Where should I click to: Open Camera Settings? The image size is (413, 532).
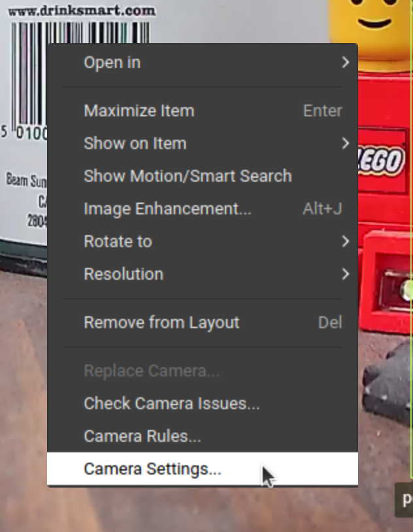[153, 469]
